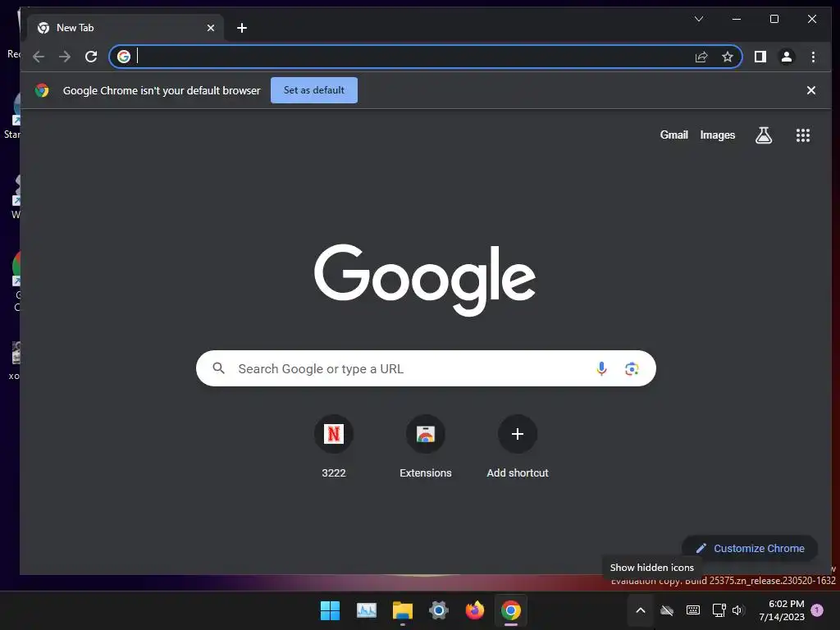Bookmark this tab with star icon
Screen dimensions: 840x630
(727, 57)
